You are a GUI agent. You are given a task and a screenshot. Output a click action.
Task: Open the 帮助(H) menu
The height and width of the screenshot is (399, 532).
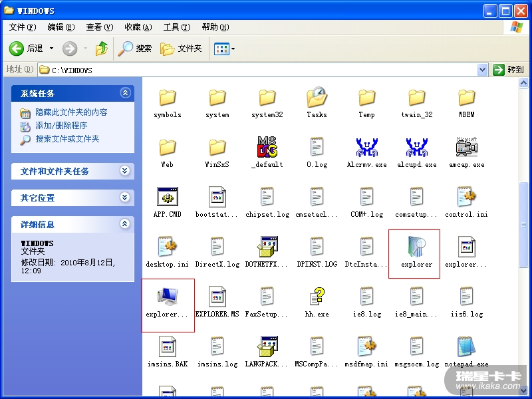click(215, 27)
